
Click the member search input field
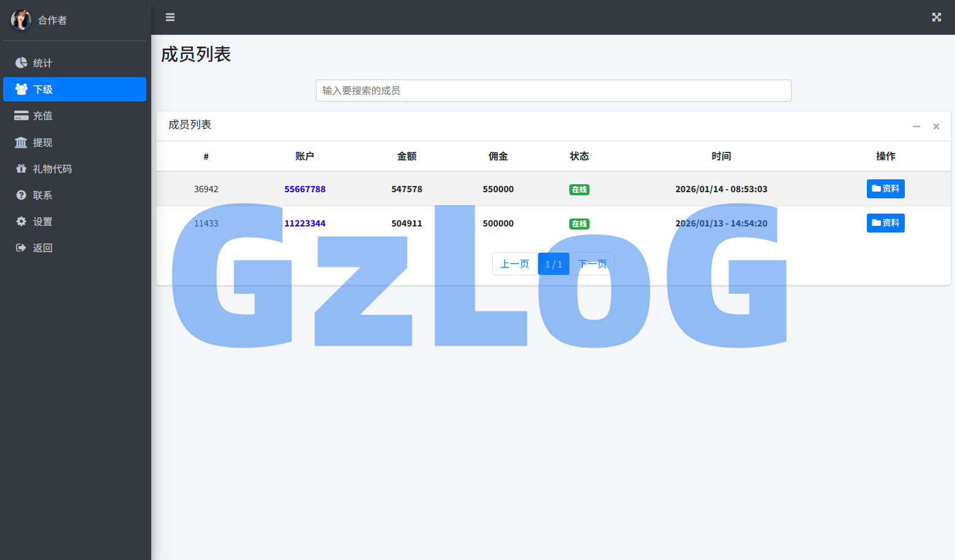(x=553, y=90)
